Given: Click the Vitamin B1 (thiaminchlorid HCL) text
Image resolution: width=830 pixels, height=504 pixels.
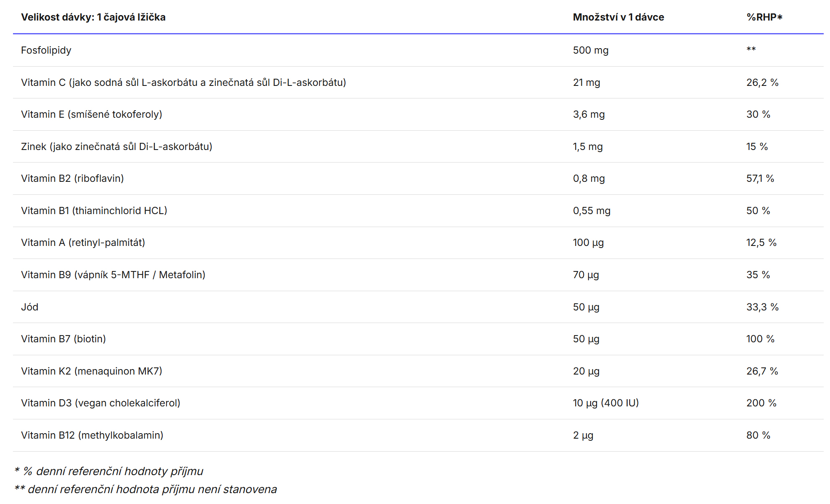Looking at the screenshot, I should 94,211.
